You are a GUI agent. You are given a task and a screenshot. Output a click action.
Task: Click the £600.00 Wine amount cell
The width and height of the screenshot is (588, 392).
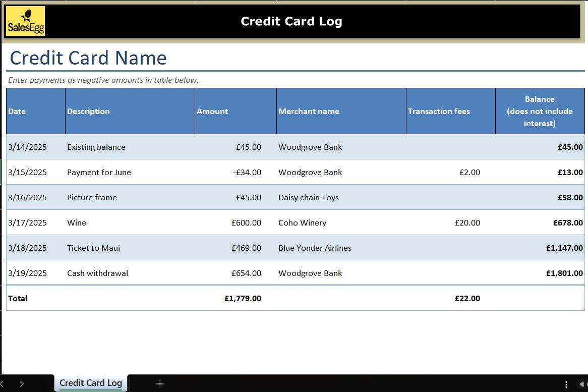(x=236, y=222)
